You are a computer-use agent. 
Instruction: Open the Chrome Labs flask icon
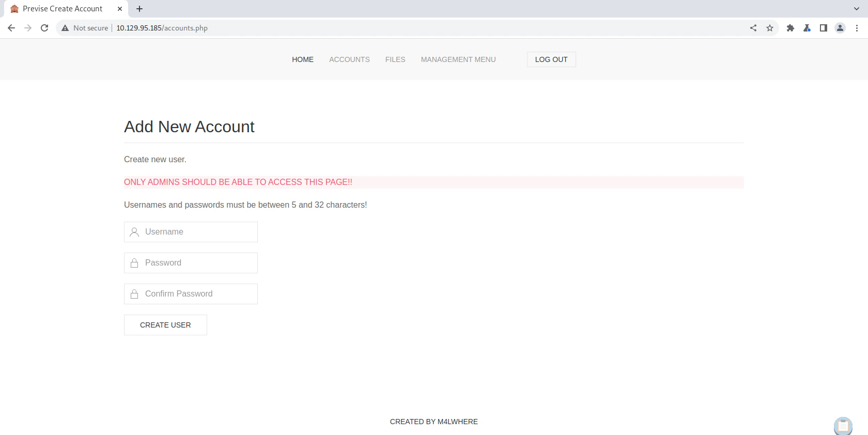(x=807, y=28)
